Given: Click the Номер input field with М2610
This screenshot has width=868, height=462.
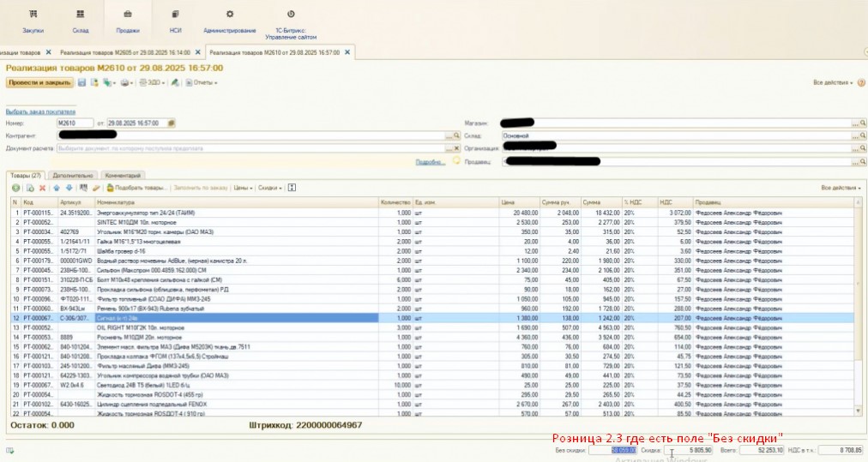Looking at the screenshot, I should tap(75, 123).
